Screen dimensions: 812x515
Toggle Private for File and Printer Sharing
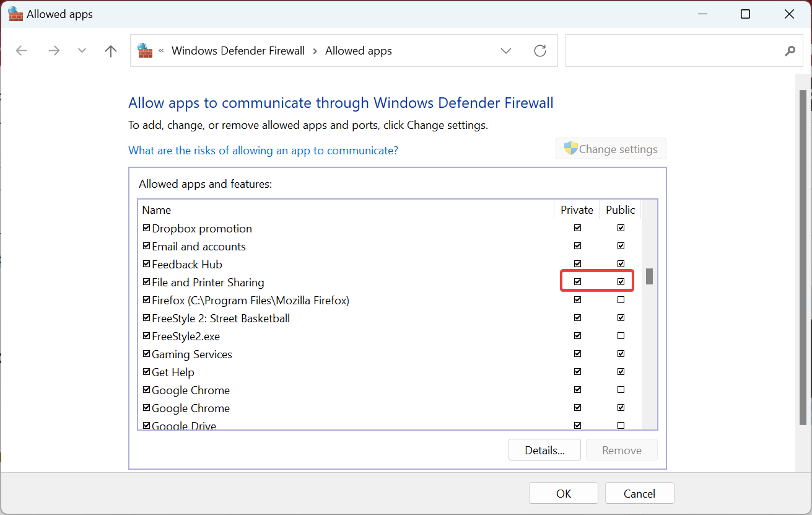click(x=578, y=282)
